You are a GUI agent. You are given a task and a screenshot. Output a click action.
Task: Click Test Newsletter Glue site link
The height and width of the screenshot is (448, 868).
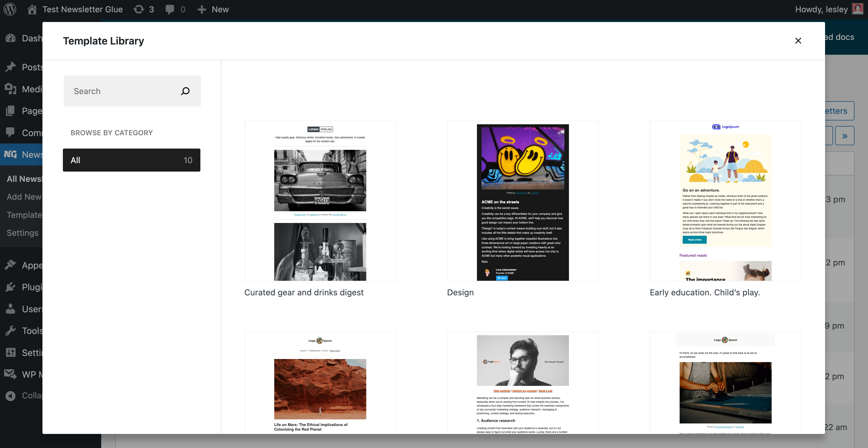pyautogui.click(x=82, y=9)
